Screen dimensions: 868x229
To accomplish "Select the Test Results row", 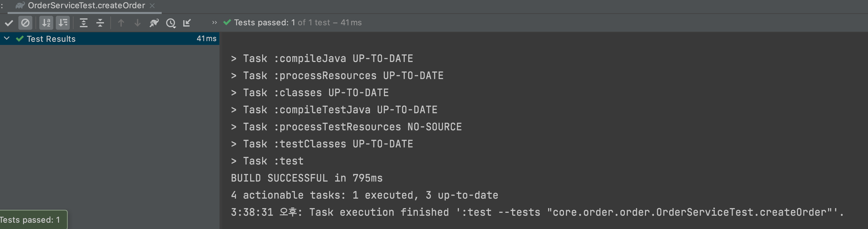I will pos(101,39).
